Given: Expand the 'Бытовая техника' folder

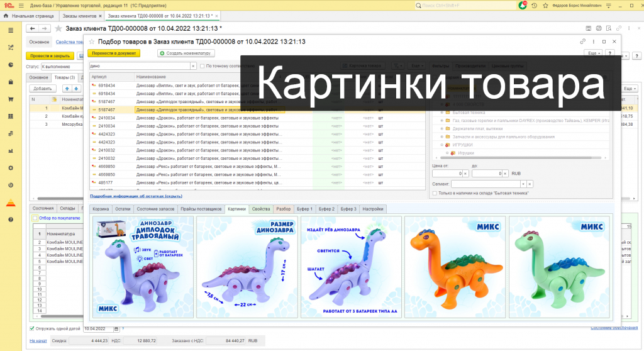Looking at the screenshot, I should coord(442,112).
